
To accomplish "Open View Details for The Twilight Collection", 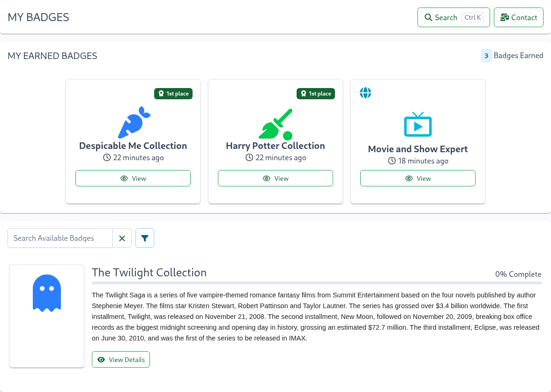I will [121, 360].
